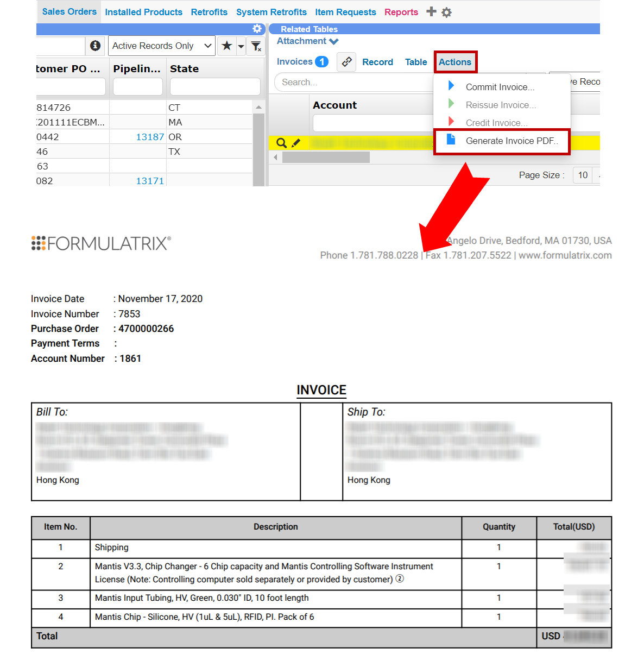Image resolution: width=644 pixels, height=654 pixels.
Task: Click the star favorites icon
Action: (227, 46)
